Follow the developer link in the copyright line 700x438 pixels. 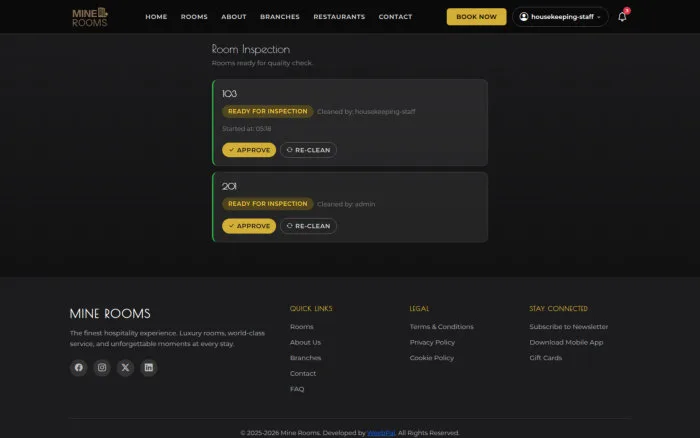381,433
